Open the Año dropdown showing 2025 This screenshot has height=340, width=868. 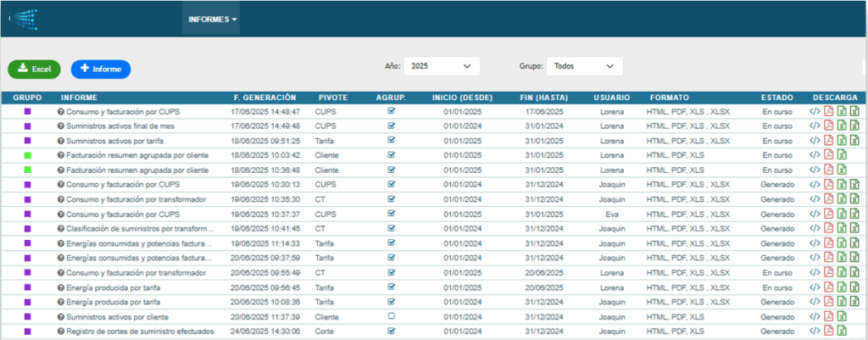click(x=441, y=66)
